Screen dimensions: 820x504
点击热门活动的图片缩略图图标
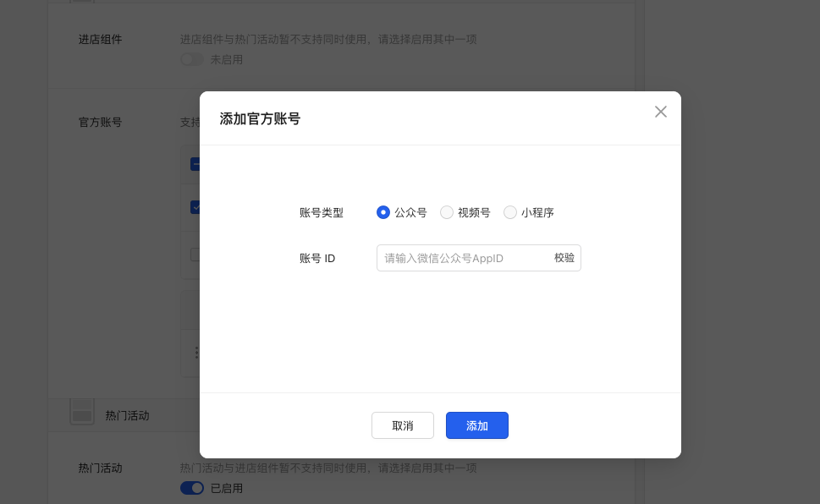point(82,414)
